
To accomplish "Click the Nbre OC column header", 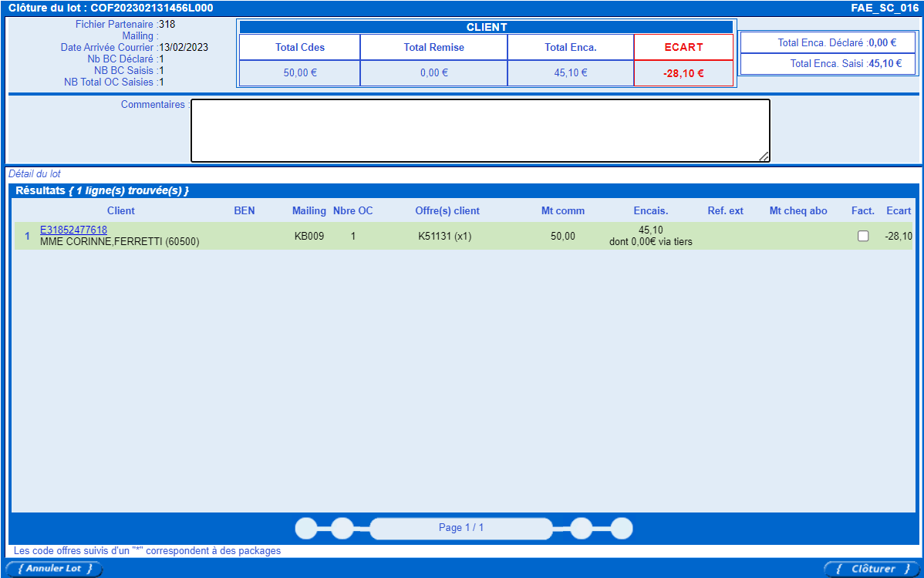I will (353, 210).
